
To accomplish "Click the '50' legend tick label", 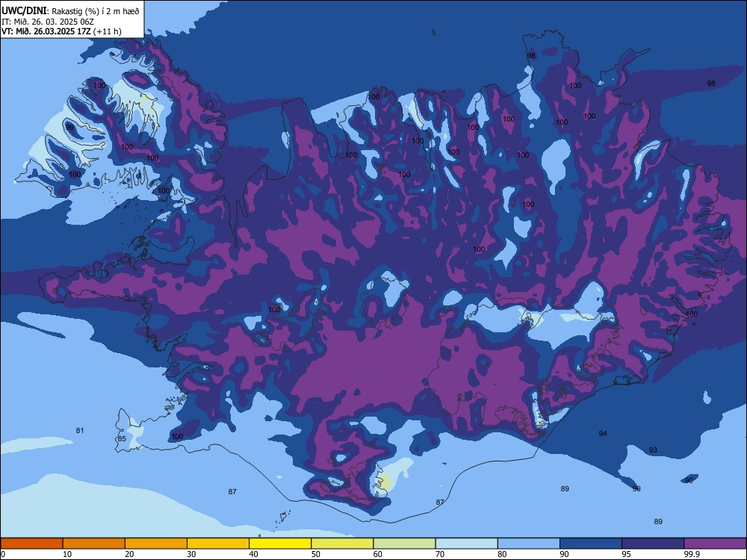I will (x=316, y=554).
